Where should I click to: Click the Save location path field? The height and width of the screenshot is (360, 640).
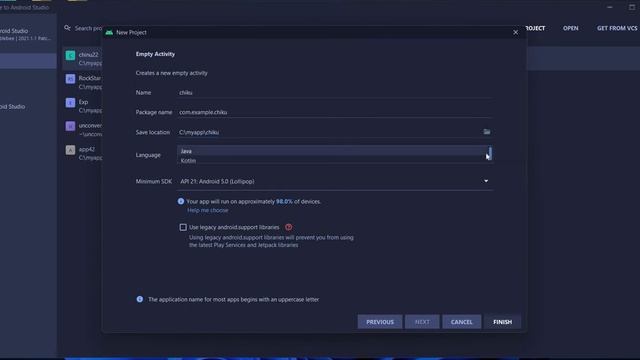click(330, 132)
